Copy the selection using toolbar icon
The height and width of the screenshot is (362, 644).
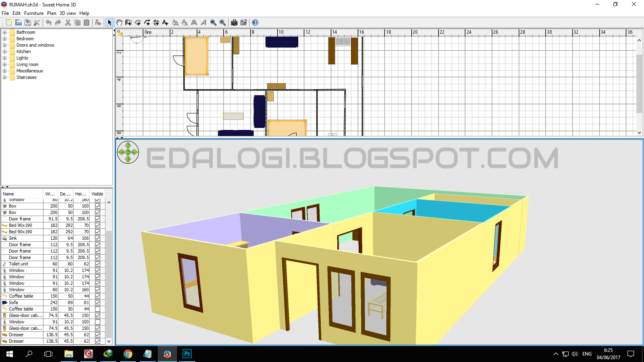click(x=77, y=23)
